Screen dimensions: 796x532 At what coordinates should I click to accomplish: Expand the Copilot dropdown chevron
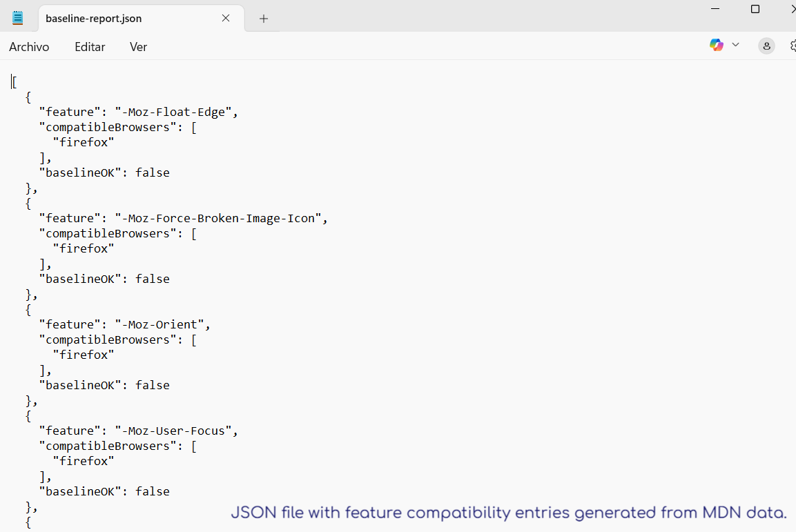[735, 45]
